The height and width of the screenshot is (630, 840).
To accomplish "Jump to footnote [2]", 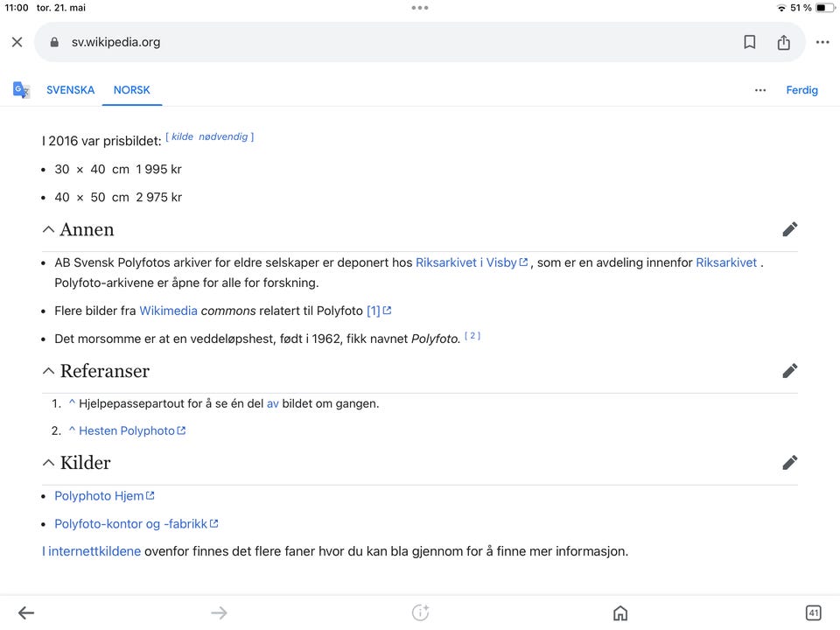I will click(472, 336).
